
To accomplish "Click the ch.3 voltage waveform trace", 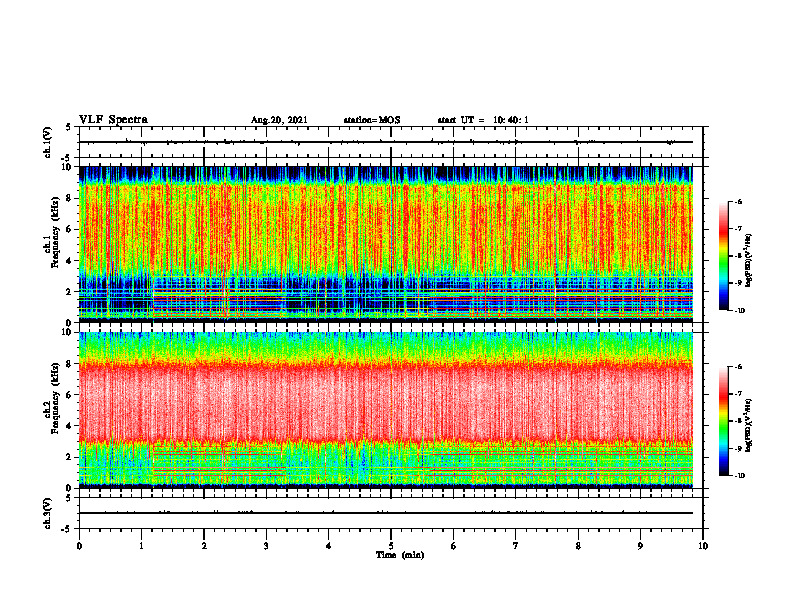I will tap(386, 513).
